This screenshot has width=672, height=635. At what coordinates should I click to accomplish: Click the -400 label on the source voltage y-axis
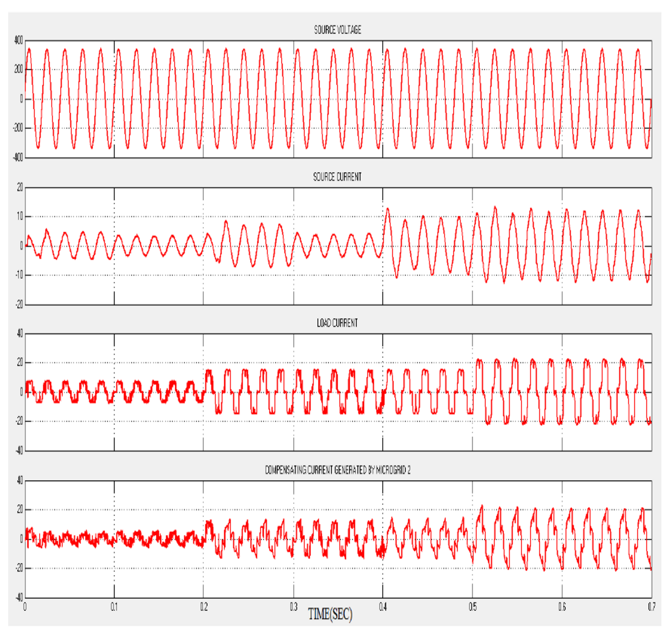(18, 157)
